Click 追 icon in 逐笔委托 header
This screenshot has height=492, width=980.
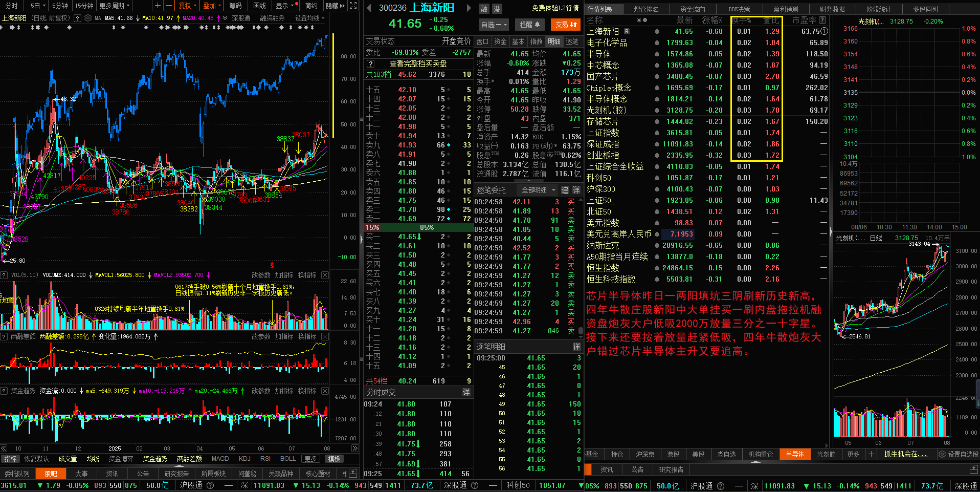point(565,190)
